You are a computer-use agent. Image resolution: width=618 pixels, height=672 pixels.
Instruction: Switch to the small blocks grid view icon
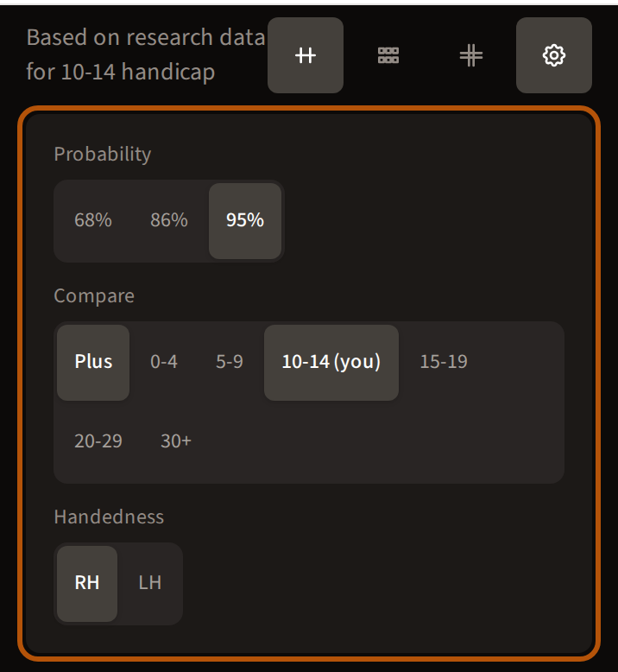pos(388,55)
